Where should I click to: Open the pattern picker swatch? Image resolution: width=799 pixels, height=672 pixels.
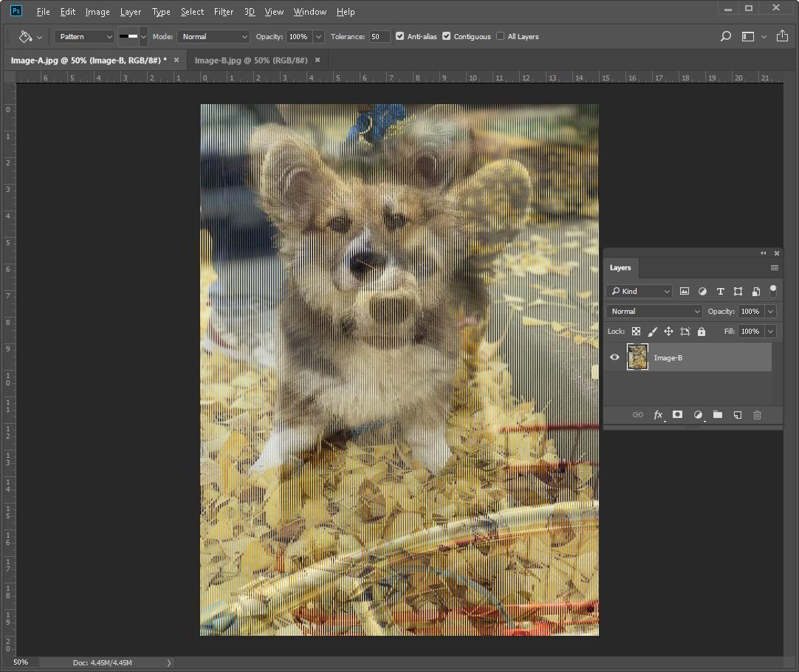[x=128, y=36]
